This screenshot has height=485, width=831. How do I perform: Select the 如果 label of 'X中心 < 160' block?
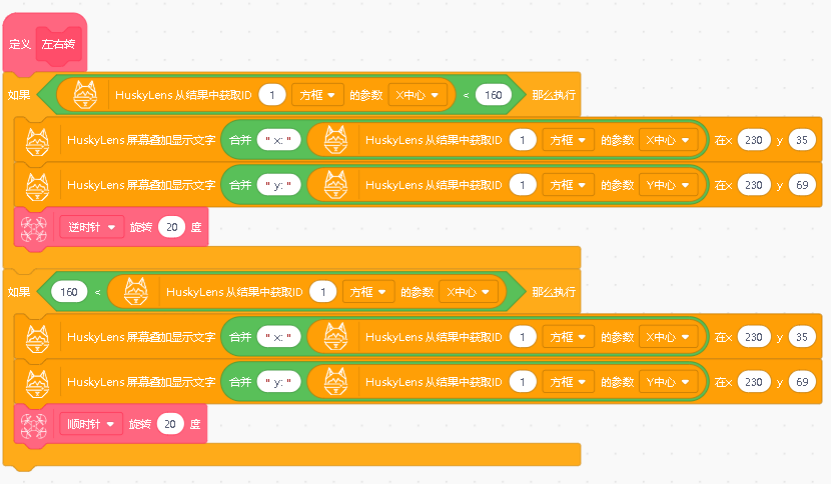[19, 95]
